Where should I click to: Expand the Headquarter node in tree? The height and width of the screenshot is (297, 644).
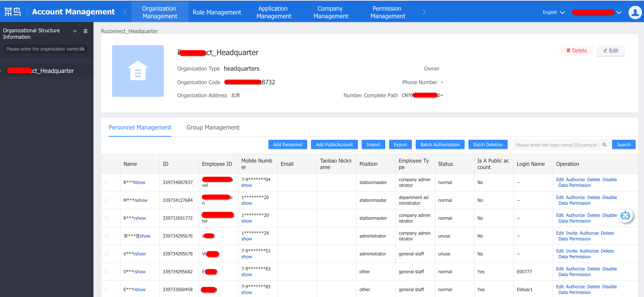(1, 71)
